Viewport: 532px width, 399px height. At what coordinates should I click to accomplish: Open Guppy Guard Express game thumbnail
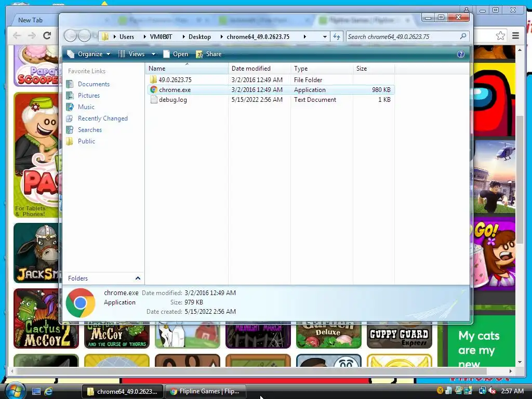(x=399, y=335)
